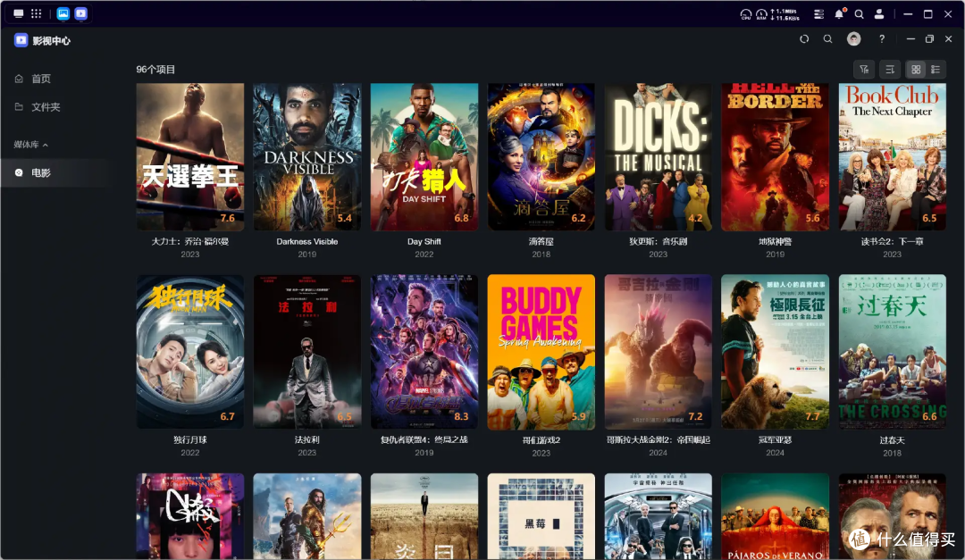Open the Darkness Visible poster
965x560 pixels.
307,157
